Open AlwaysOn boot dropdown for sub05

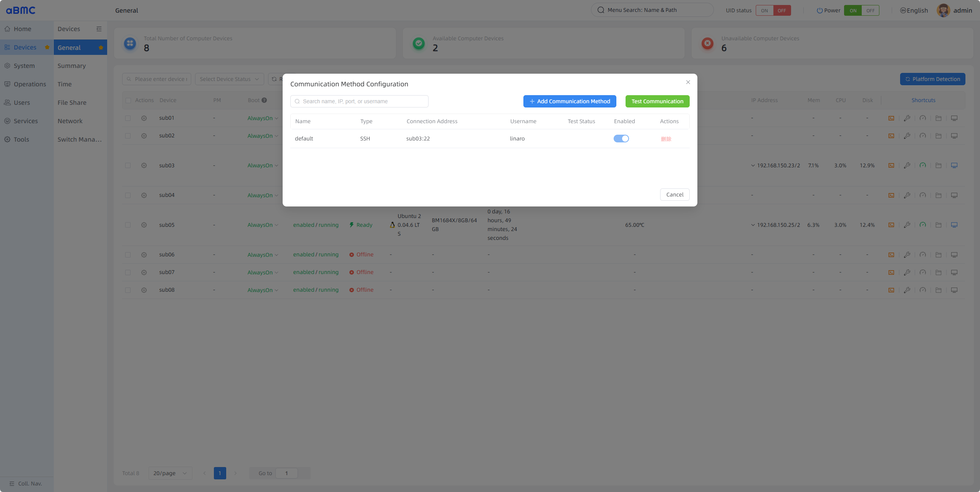click(263, 225)
